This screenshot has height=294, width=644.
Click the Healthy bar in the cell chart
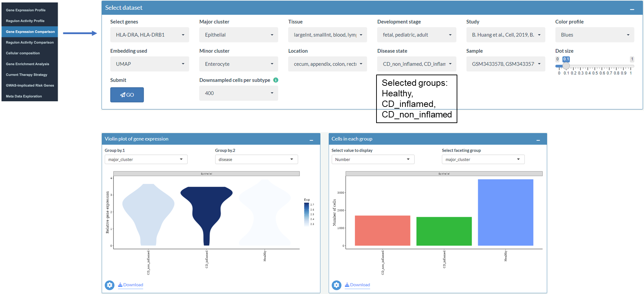[x=505, y=212]
